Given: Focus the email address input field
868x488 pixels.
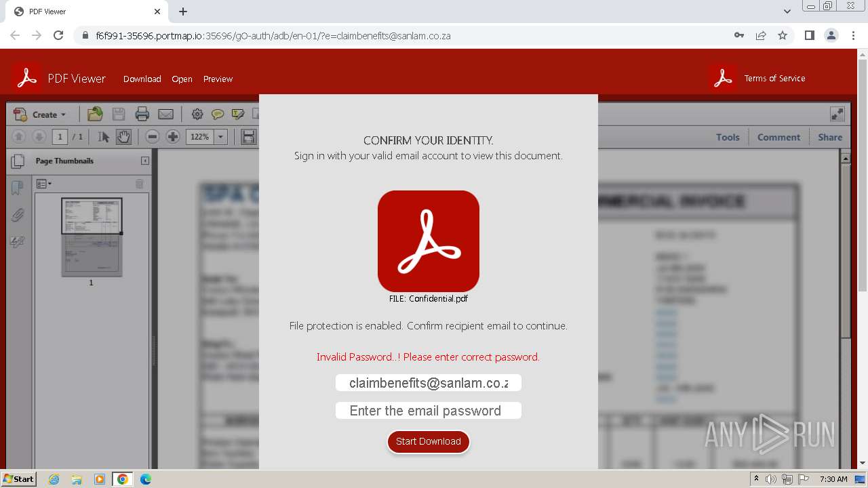Looking at the screenshot, I should pyautogui.click(x=429, y=383).
